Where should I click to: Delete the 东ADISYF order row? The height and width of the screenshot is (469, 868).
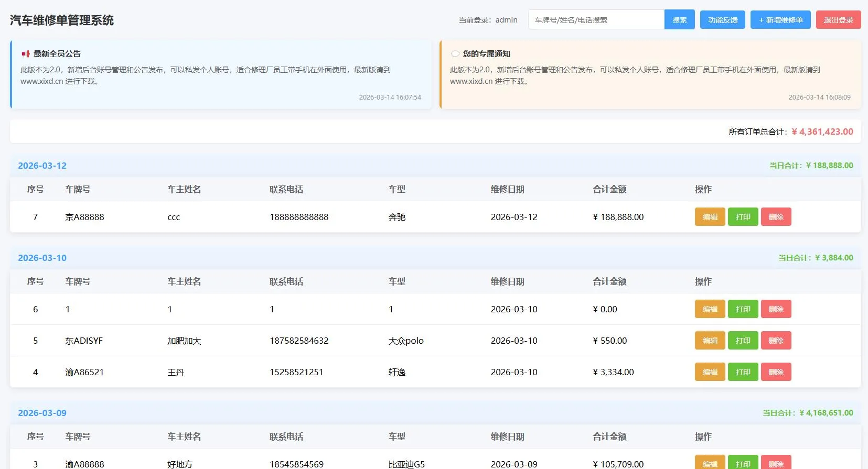point(776,341)
